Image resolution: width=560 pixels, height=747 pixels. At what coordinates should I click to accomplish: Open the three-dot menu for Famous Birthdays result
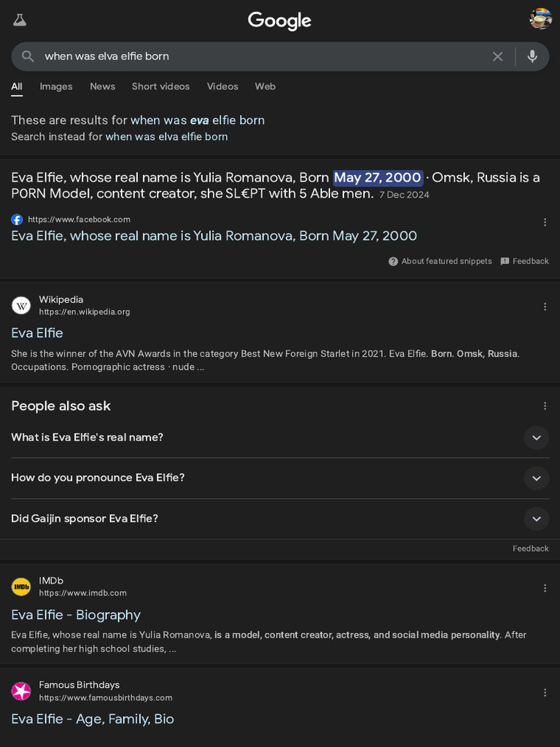[x=545, y=692]
